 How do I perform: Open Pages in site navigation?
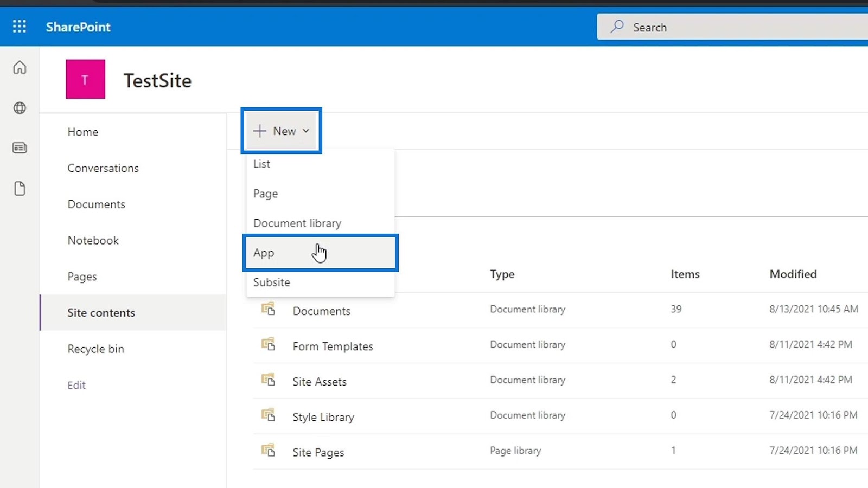82,277
